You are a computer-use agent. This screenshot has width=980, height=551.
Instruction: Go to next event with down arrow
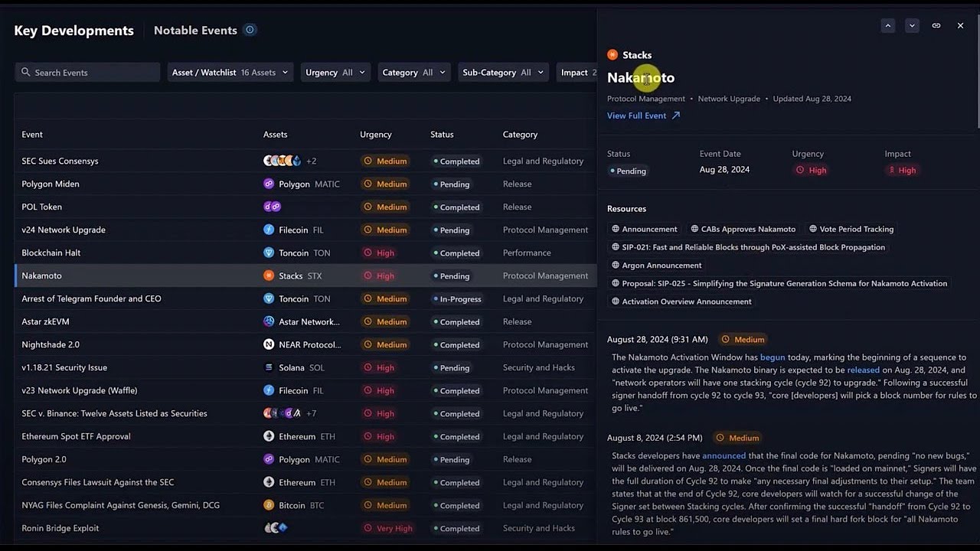[912, 25]
